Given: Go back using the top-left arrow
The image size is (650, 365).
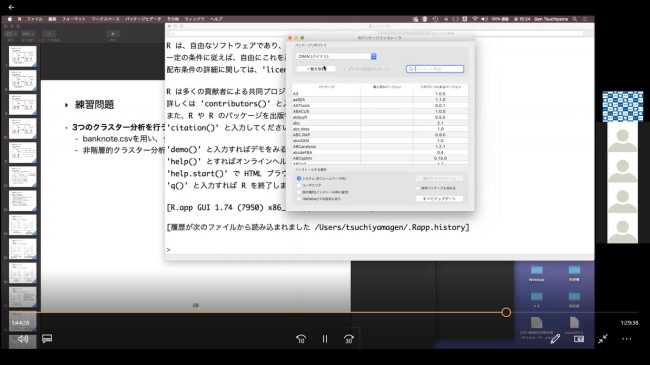Looking at the screenshot, I should pyautogui.click(x=11, y=7).
